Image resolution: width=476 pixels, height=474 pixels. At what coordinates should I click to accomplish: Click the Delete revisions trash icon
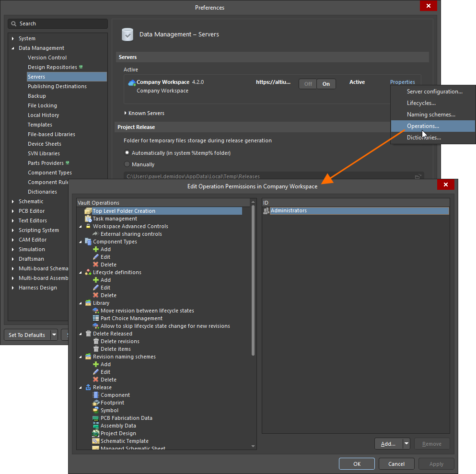95,341
